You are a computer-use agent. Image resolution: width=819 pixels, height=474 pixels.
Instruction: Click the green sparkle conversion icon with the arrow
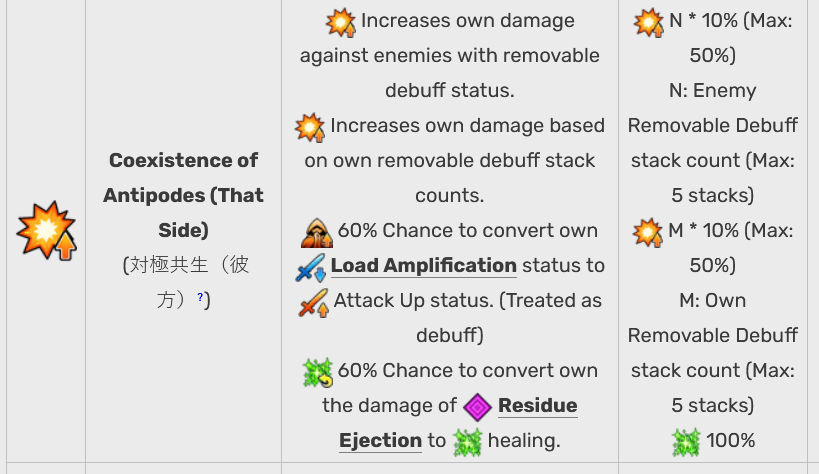(318, 373)
